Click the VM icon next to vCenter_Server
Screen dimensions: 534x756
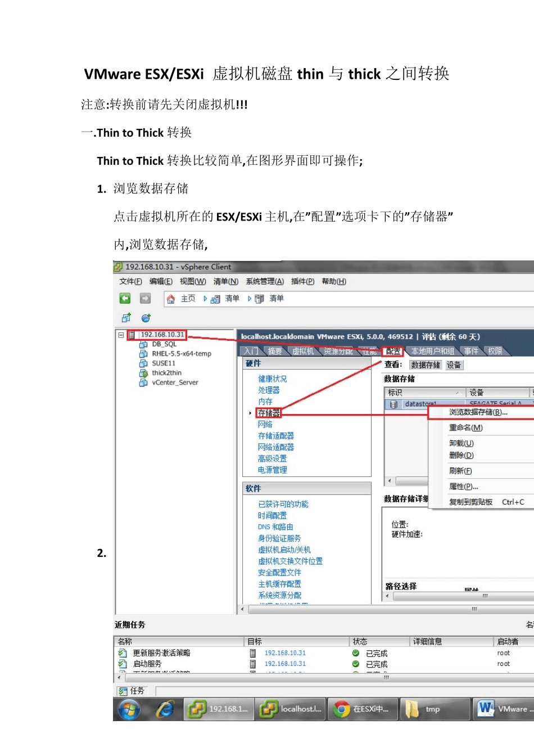[x=143, y=382]
